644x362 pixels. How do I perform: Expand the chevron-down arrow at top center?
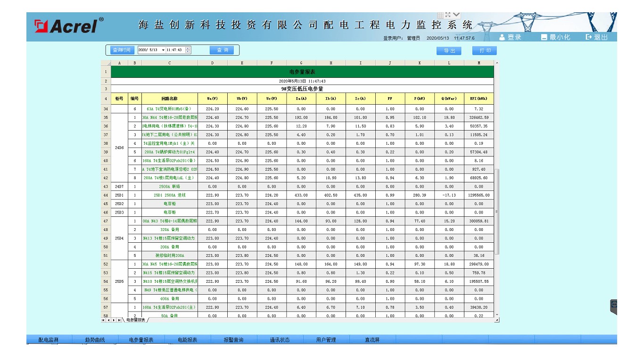pyautogui.click(x=456, y=15)
